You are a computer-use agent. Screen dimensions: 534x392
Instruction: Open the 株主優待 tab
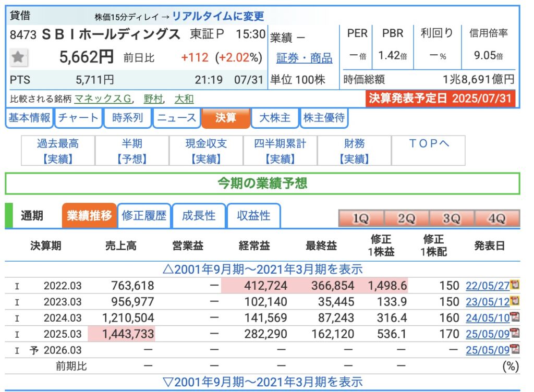(324, 118)
